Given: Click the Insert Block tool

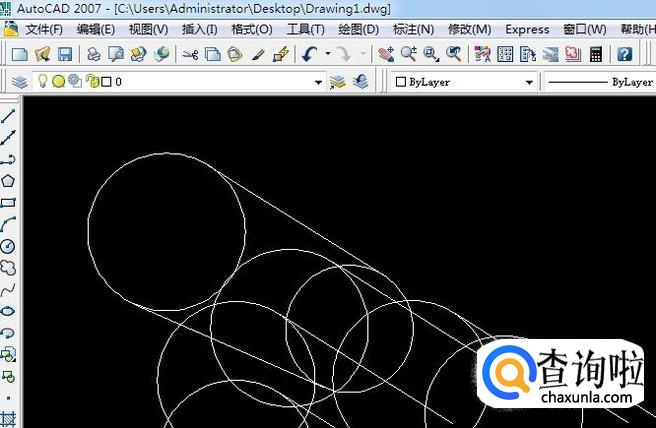Looking at the screenshot, I should (x=8, y=355).
